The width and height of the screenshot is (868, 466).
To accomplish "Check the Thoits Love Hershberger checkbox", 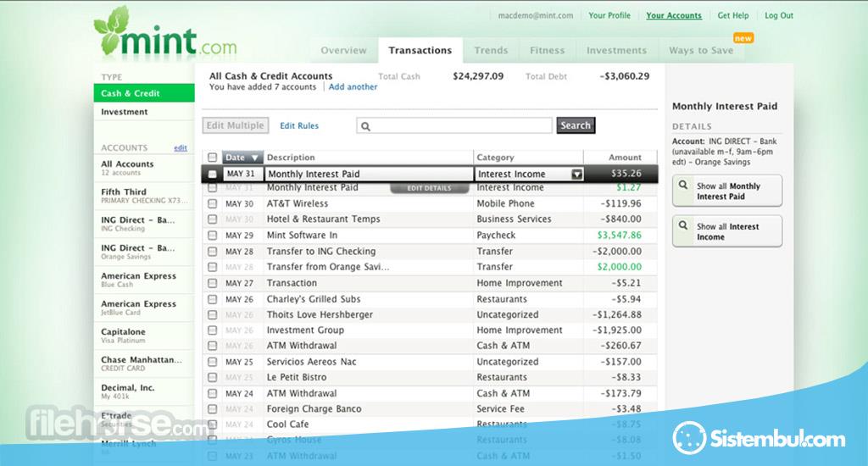I will (x=212, y=315).
